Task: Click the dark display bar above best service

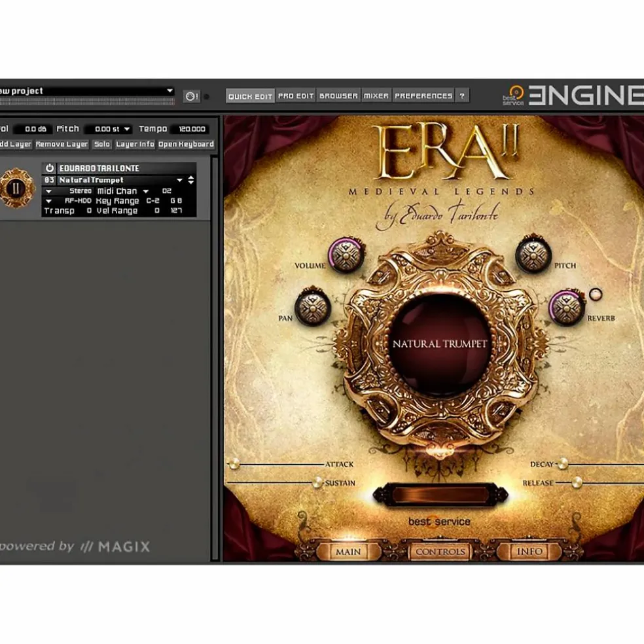Action: pyautogui.click(x=440, y=495)
